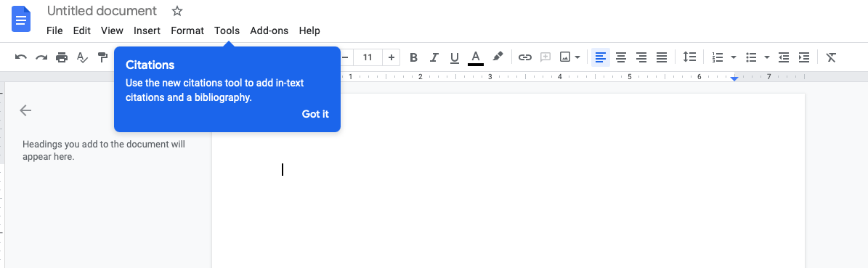
Task: Increase indent icon
Action: [804, 57]
